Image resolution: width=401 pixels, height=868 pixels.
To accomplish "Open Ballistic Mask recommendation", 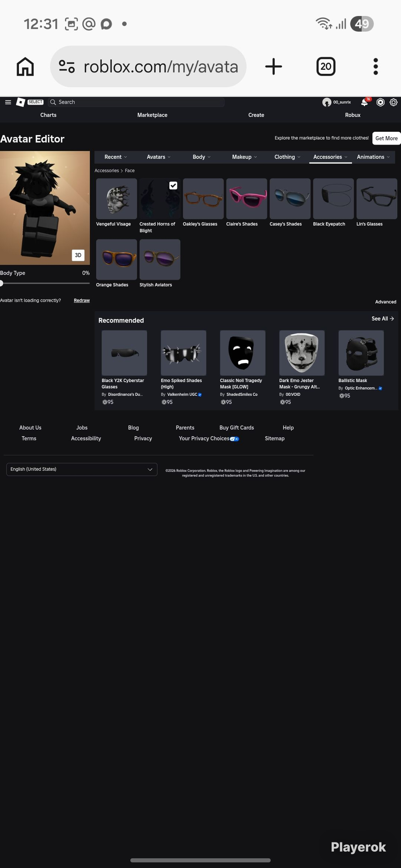I will click(x=361, y=353).
